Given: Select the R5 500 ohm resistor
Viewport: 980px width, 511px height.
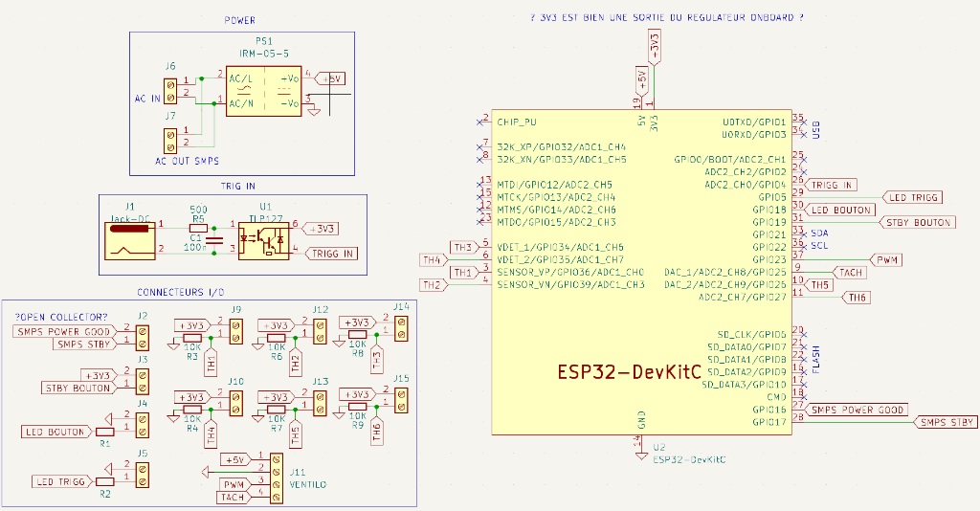Looking at the screenshot, I should click(198, 226).
